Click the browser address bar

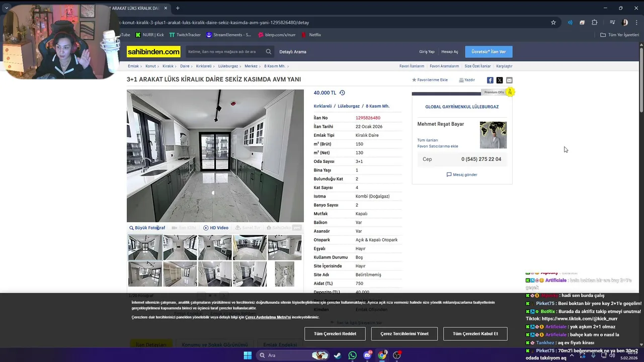(332, 23)
